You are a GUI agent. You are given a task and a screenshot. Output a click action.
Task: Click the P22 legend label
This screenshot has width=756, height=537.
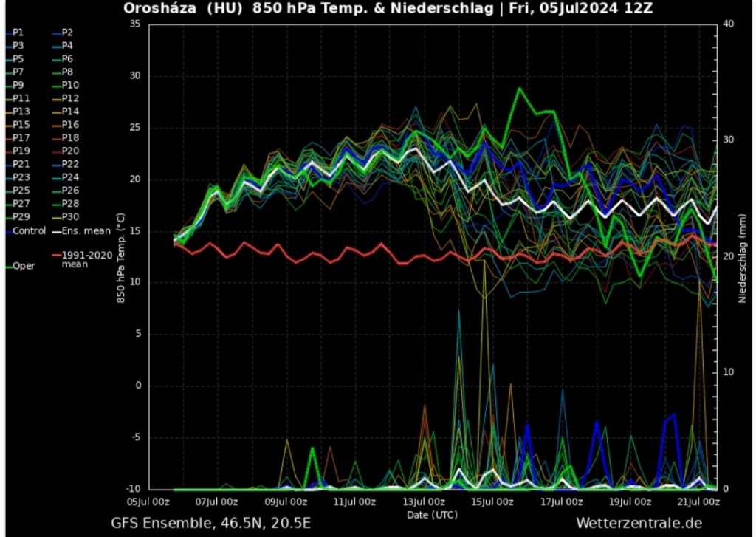pyautogui.click(x=69, y=164)
